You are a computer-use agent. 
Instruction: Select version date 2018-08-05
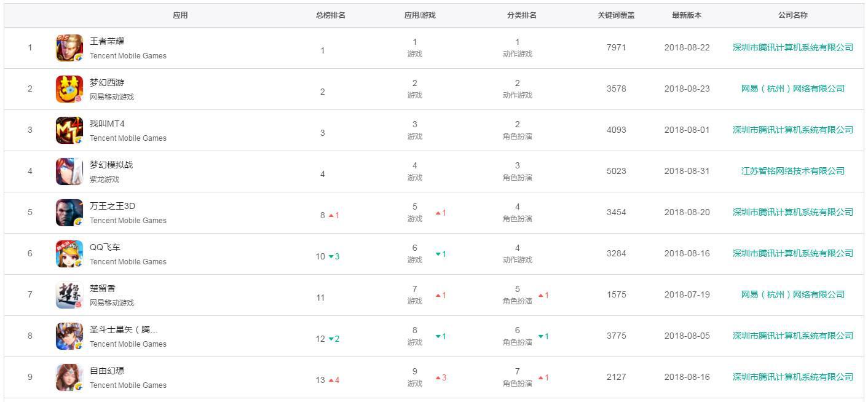click(687, 336)
